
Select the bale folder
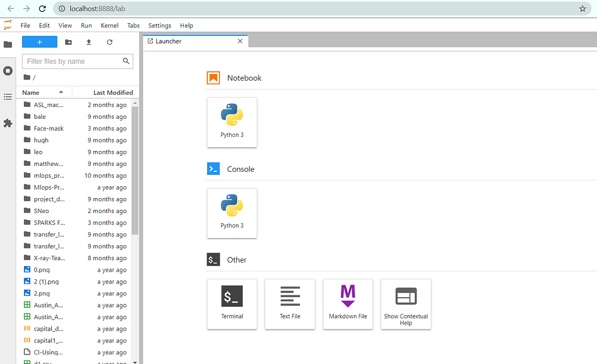tap(75, 116)
